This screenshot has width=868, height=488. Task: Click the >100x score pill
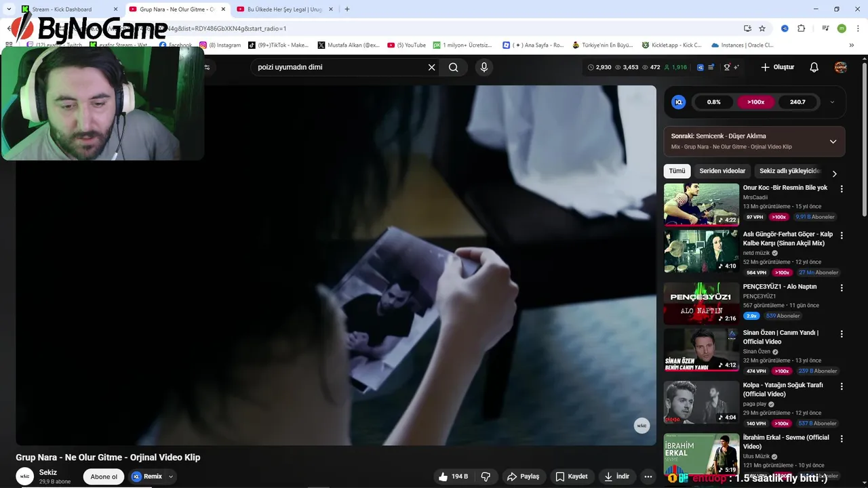(x=755, y=102)
